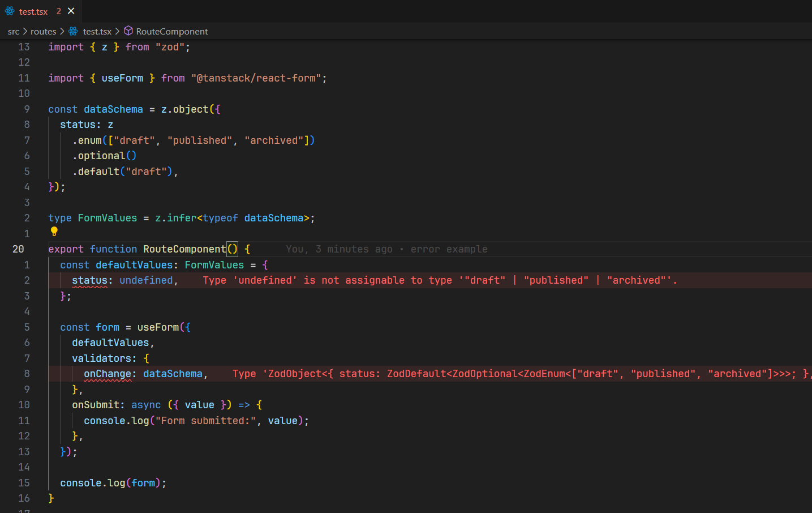Click the validators property

click(x=101, y=358)
